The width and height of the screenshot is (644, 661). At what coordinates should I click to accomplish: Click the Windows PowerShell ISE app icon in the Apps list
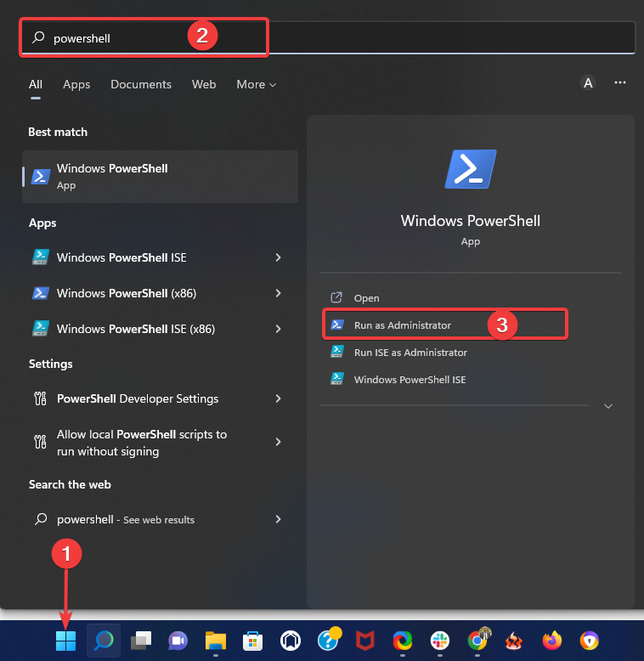point(41,257)
